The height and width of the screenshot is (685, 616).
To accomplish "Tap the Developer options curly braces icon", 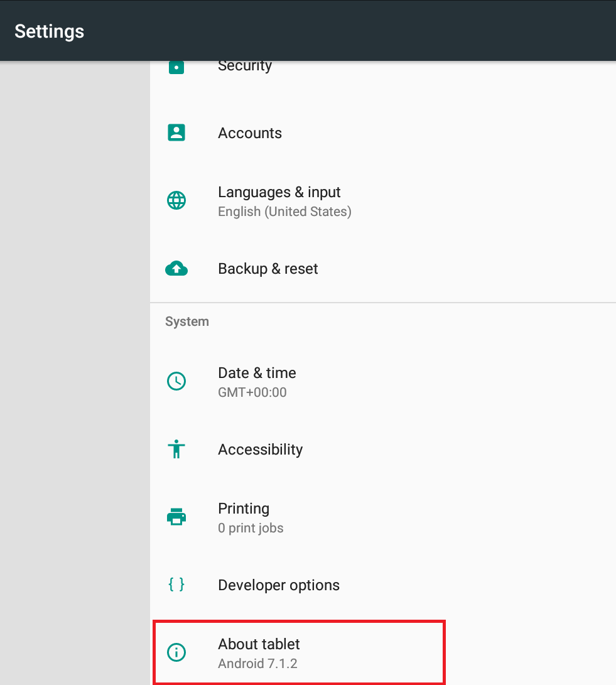I will click(176, 585).
